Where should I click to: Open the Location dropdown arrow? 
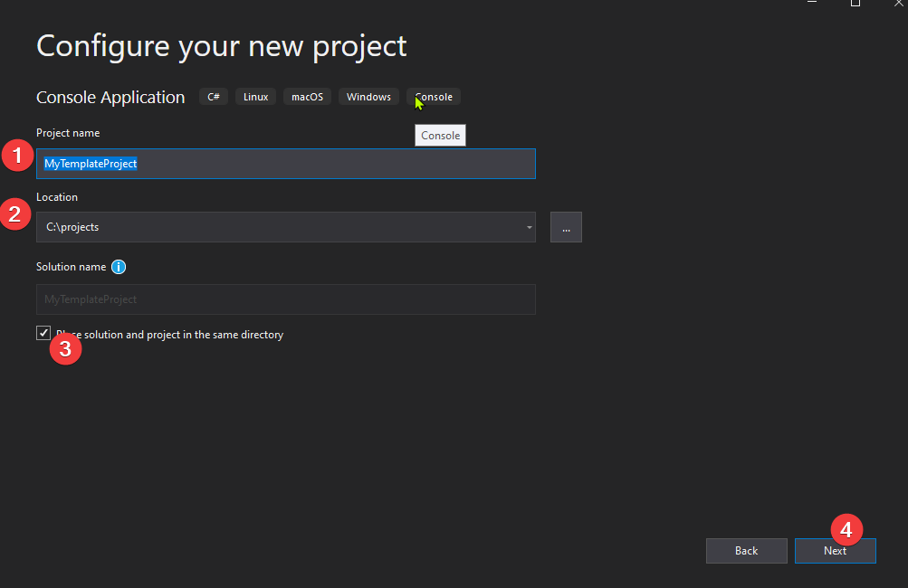529,227
